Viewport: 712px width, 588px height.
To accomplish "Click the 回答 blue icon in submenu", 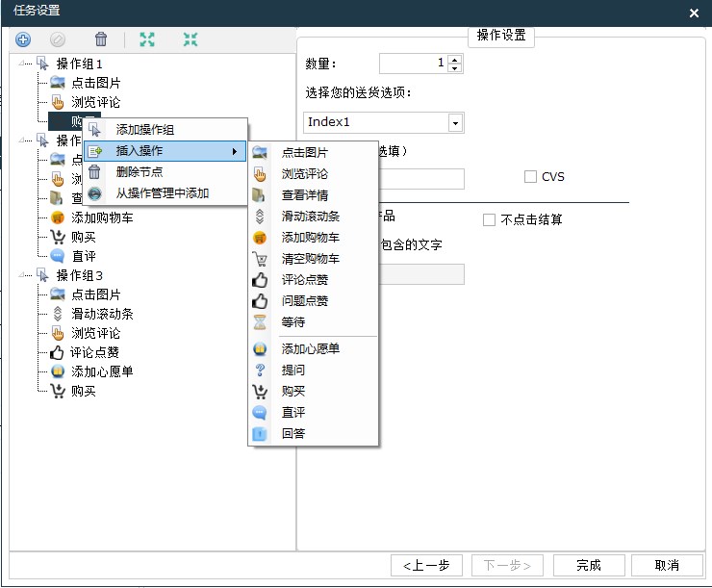I will click(x=259, y=434).
